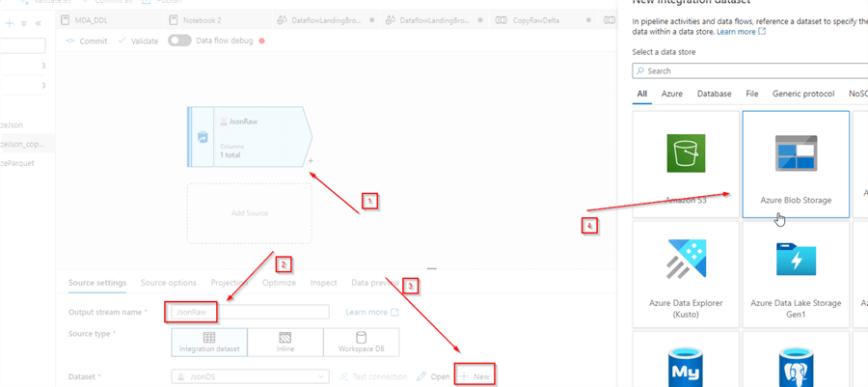Click Learn more beside Output stream name
This screenshot has width=868, height=387.
coord(372,313)
